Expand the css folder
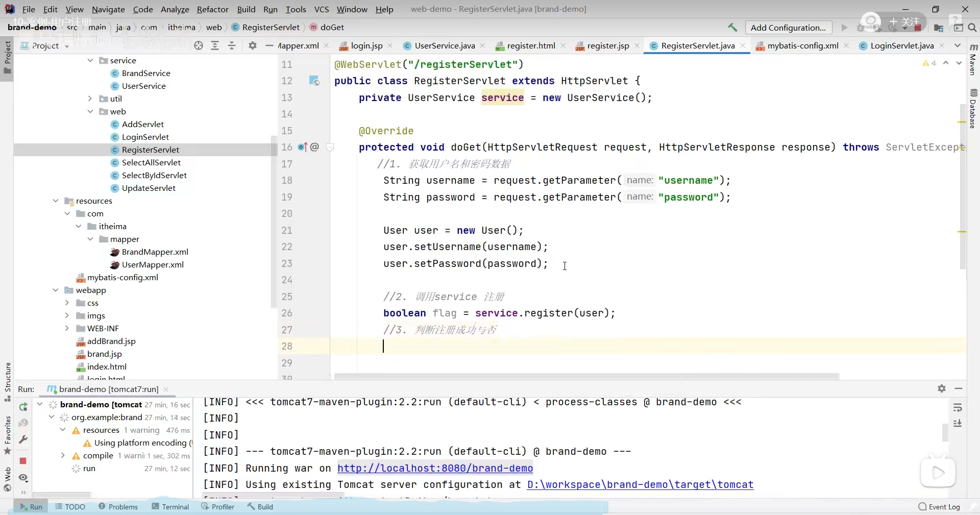Screen dimensions: 980x515 [x=67, y=303]
